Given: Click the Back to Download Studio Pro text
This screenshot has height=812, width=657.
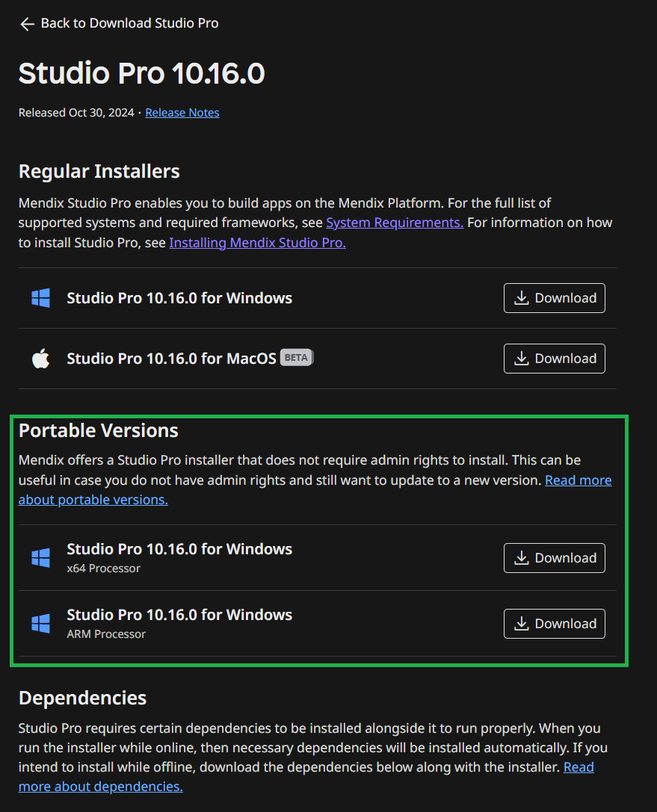Looking at the screenshot, I should coord(131,23).
